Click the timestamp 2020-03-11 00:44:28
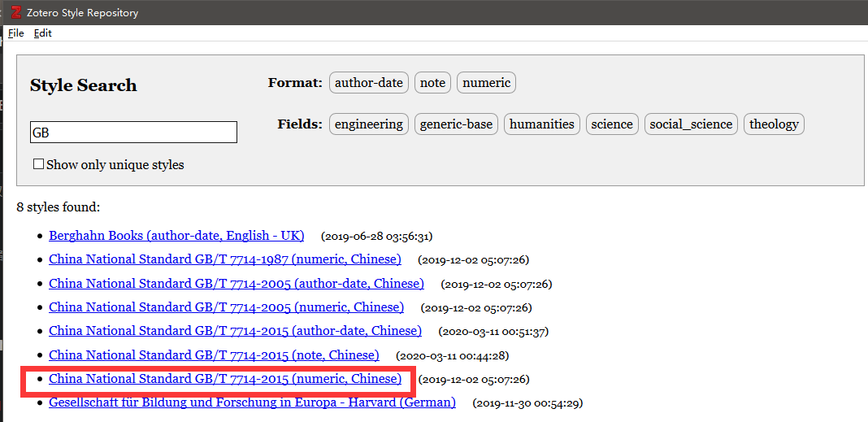The width and height of the screenshot is (868, 422). point(452,355)
